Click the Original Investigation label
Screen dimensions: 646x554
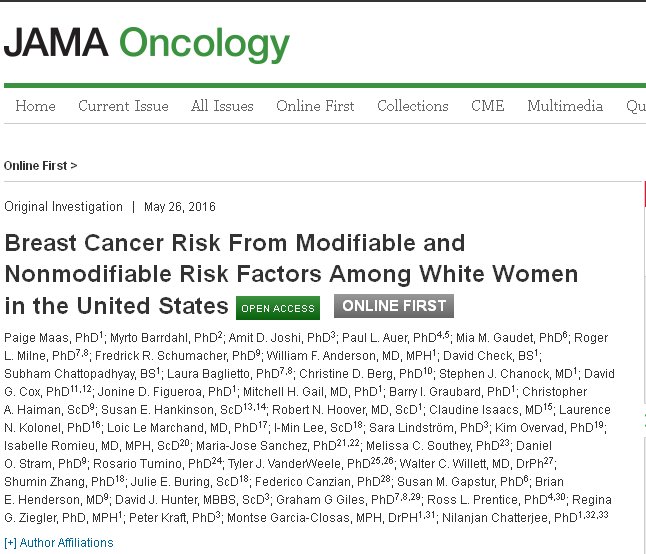point(64,207)
